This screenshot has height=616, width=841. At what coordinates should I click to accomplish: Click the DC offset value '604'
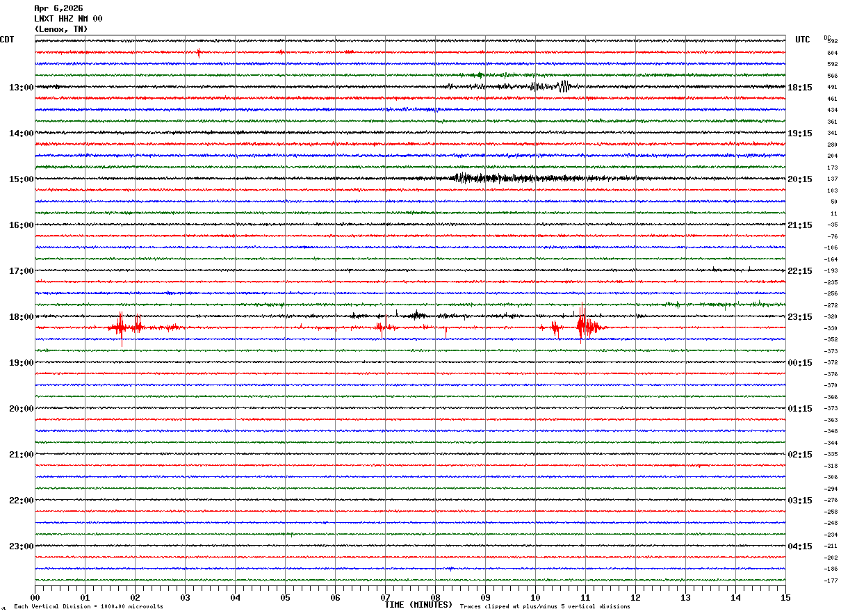[x=832, y=53]
